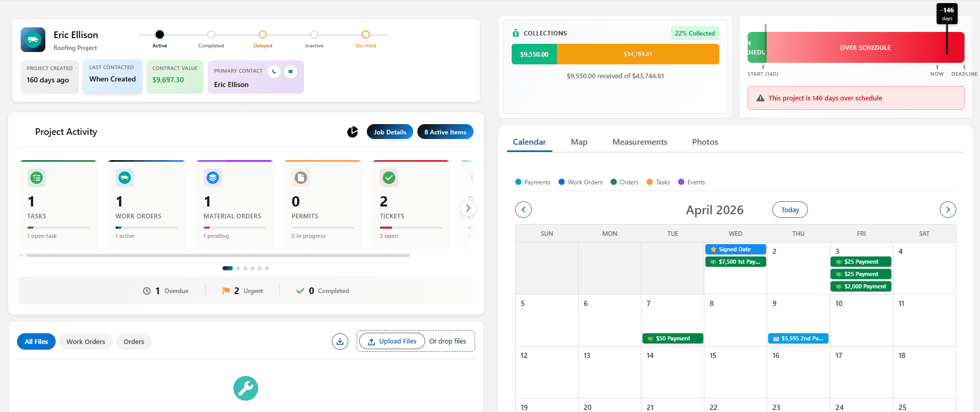Filter files by Orders
The image size is (980, 412).
coord(134,341)
